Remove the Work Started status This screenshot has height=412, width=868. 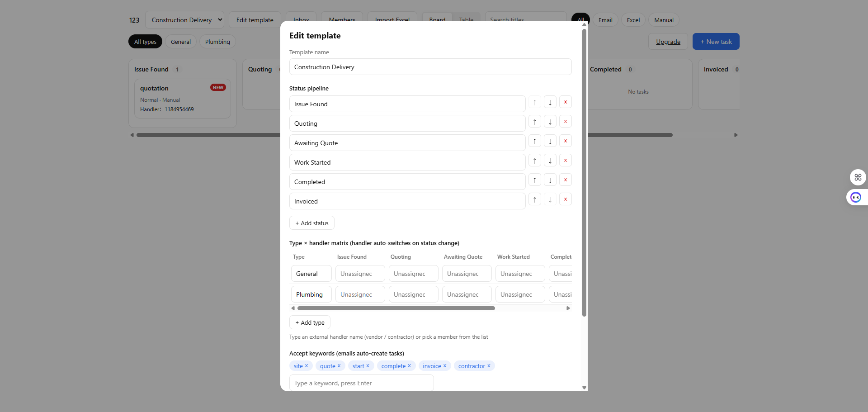click(x=565, y=161)
